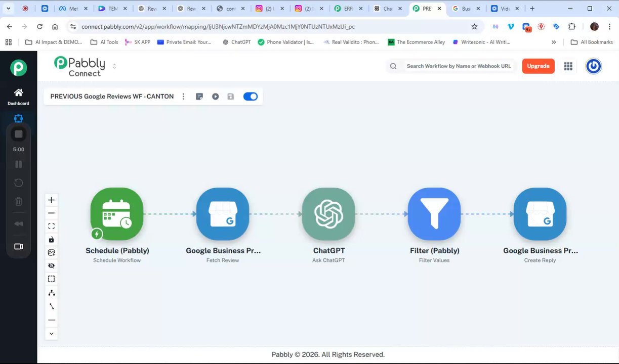Click the Upgrade button
Screen dimensions: 619x364
538,66
